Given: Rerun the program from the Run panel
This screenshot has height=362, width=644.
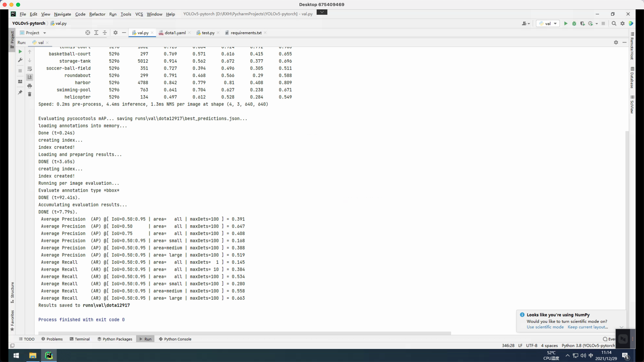Looking at the screenshot, I should click(x=20, y=52).
